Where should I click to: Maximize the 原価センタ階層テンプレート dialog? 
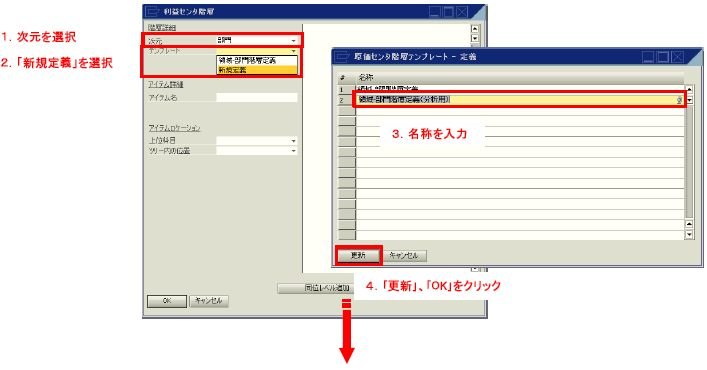click(663, 57)
